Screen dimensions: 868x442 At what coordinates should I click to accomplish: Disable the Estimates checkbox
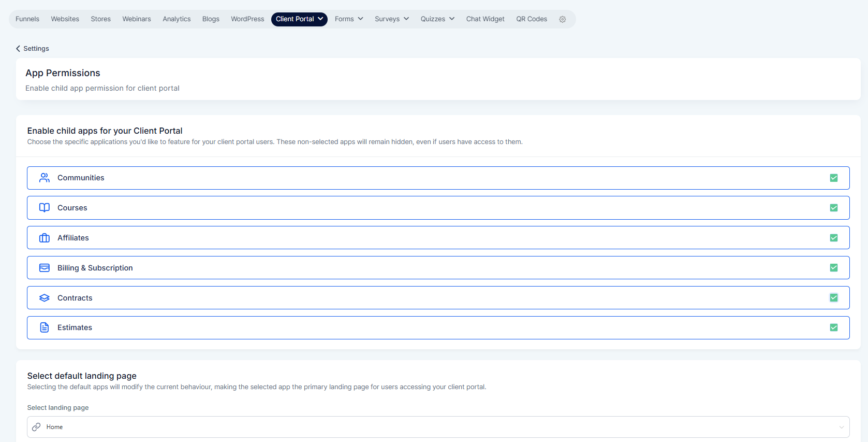[834, 327]
